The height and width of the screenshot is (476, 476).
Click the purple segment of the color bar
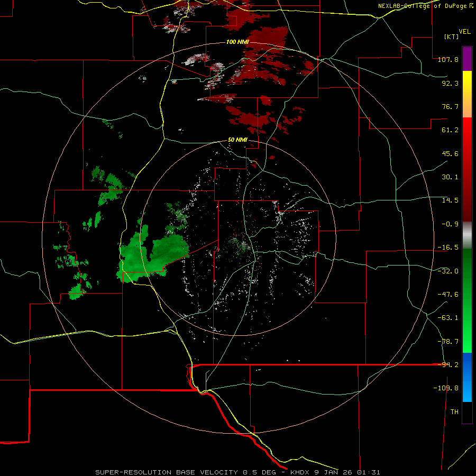click(x=467, y=59)
